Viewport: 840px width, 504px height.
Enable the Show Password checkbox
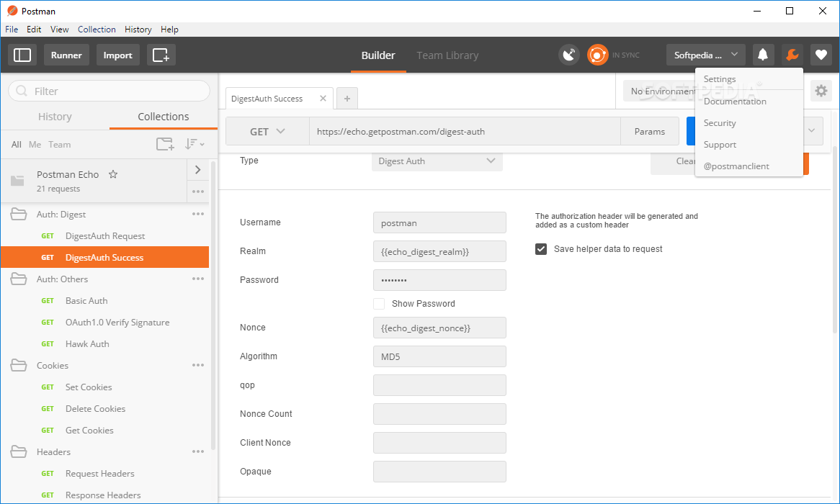click(379, 304)
